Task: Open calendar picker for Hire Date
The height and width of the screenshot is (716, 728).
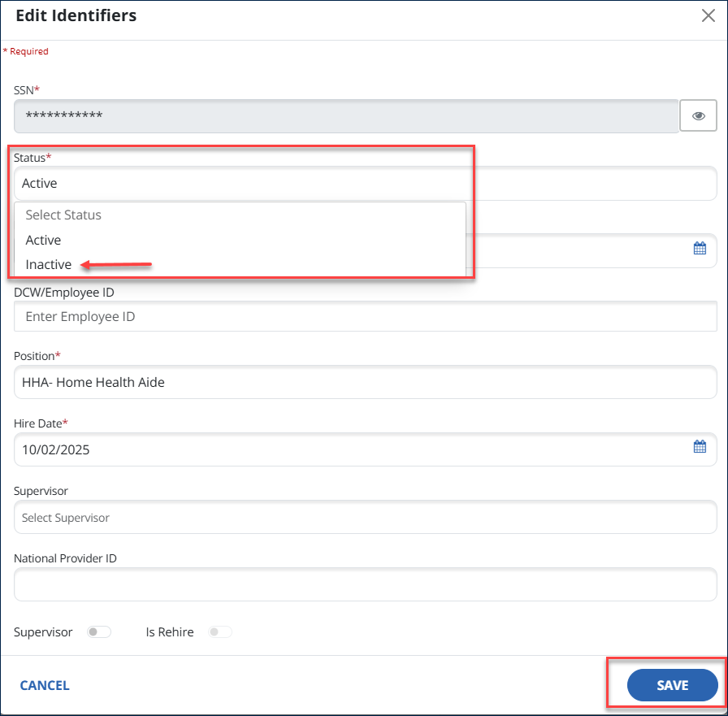Action: [700, 446]
